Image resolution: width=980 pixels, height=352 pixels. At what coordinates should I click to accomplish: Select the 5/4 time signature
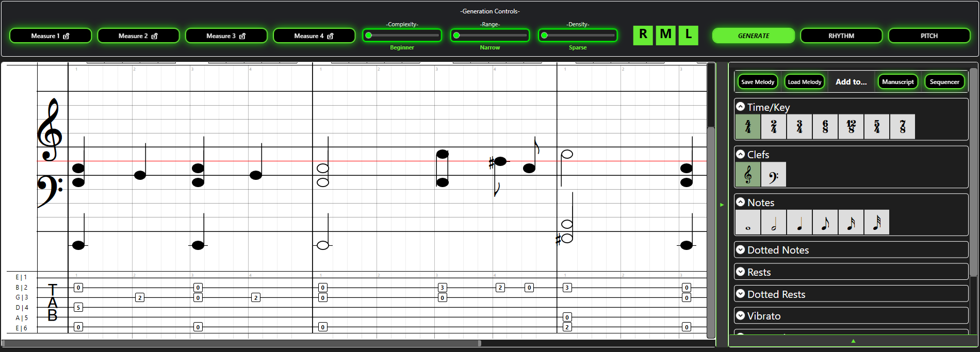pos(877,127)
